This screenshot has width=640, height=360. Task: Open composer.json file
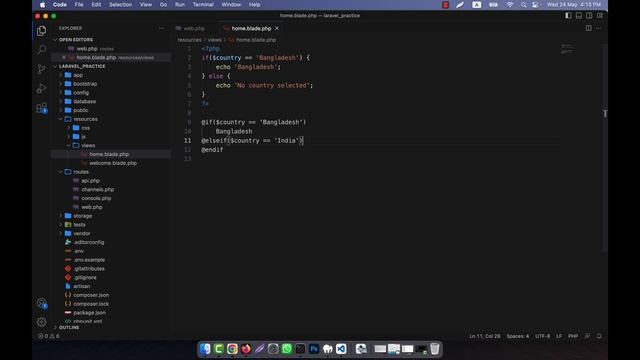(91, 295)
